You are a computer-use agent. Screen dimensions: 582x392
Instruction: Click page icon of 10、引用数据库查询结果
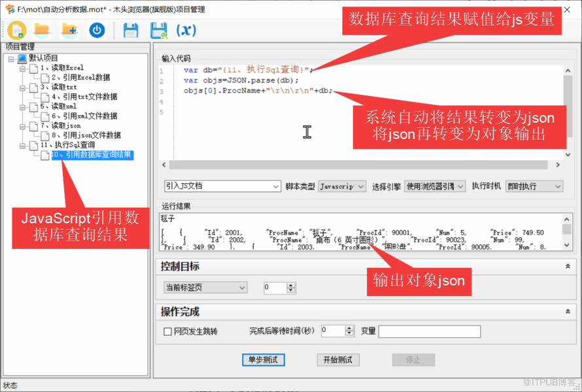coord(45,155)
